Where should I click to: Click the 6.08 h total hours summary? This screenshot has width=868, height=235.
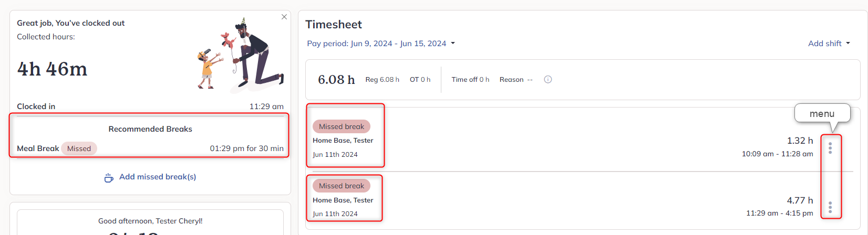point(336,80)
